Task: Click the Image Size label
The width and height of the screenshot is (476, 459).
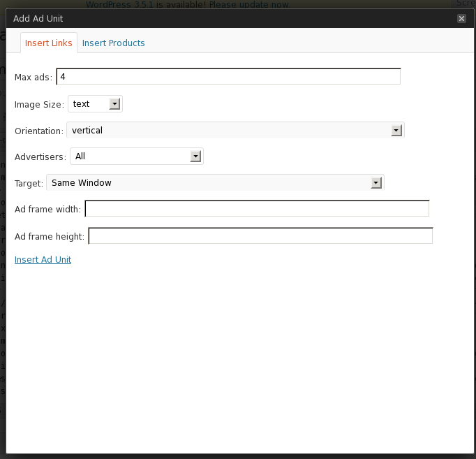Action: tap(39, 105)
